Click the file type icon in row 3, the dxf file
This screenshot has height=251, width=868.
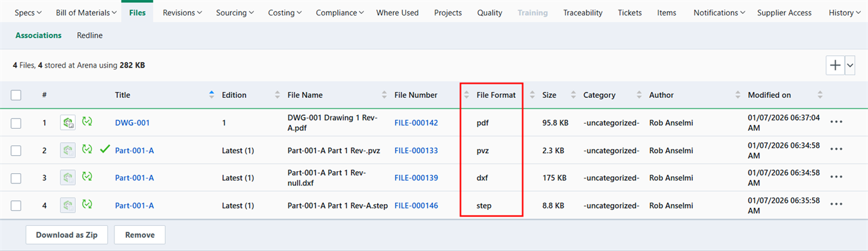tap(67, 178)
